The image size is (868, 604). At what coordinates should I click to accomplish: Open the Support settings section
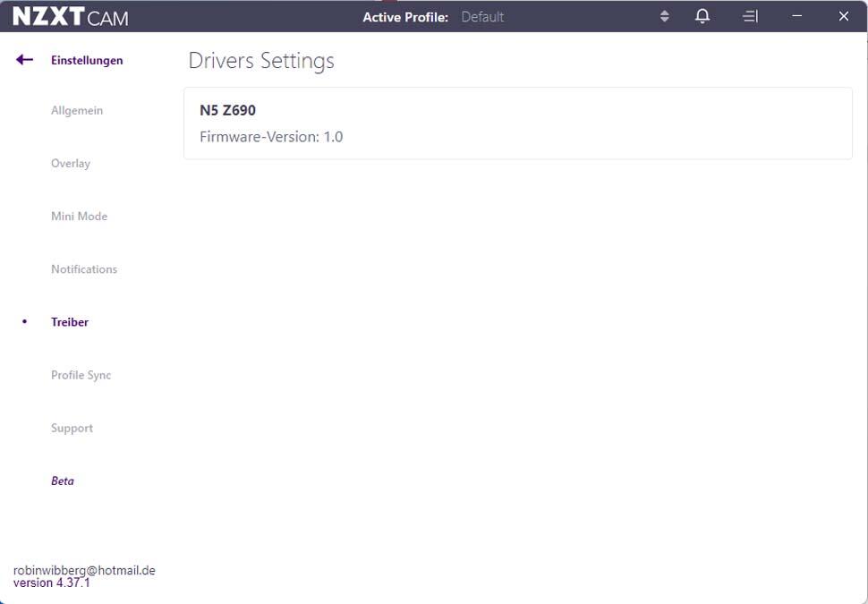pos(72,428)
